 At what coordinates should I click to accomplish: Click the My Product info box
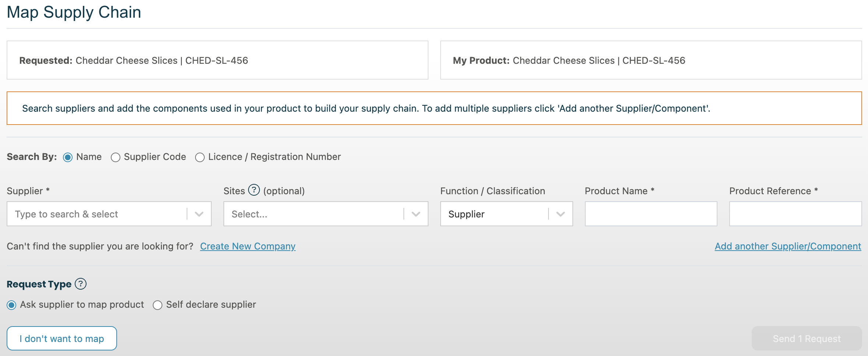point(651,60)
